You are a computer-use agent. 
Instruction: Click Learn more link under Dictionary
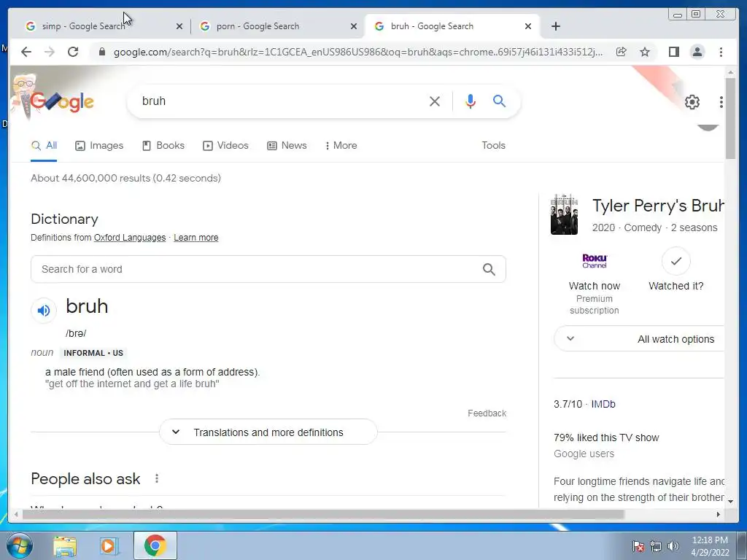pyautogui.click(x=196, y=238)
